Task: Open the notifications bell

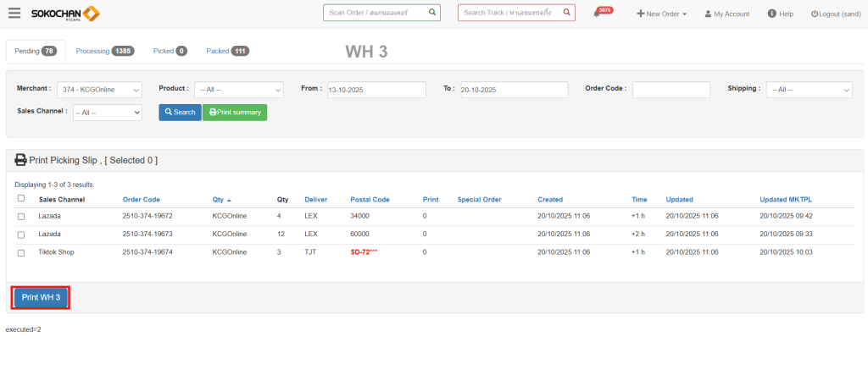Action: coord(597,14)
